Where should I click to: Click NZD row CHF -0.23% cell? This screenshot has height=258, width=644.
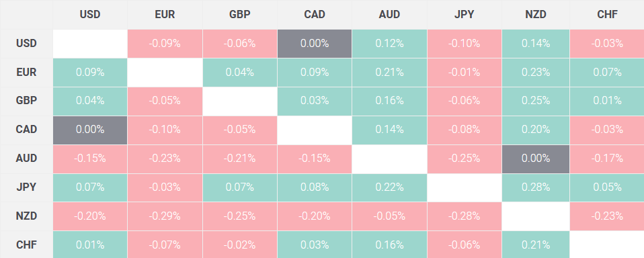tap(606, 216)
